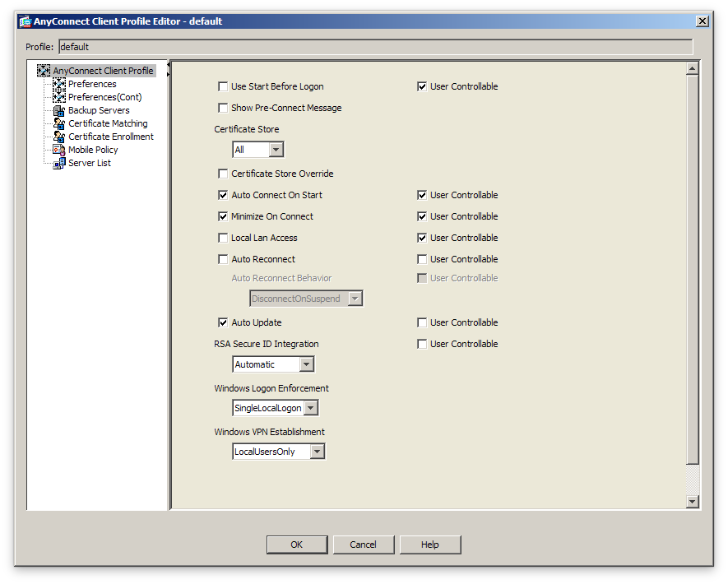The image size is (728, 584).
Task: Click the scrollbar up arrow
Action: click(693, 69)
